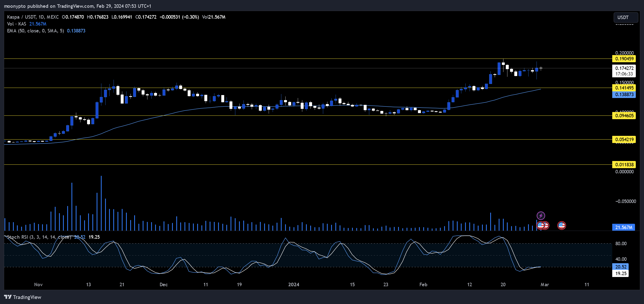Click the Nov label on the time axis
644x304 pixels.
[x=38, y=285]
